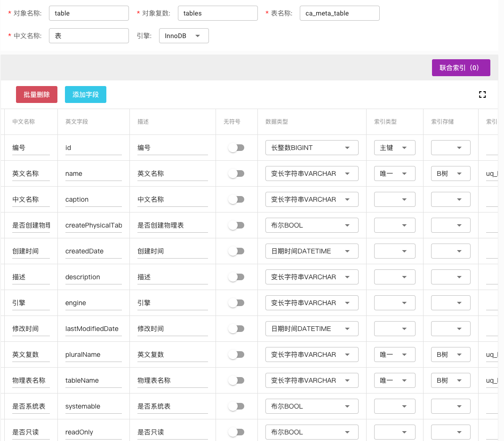
Task: Click the English field input 'lastModifiedDate'
Action: 94,329
